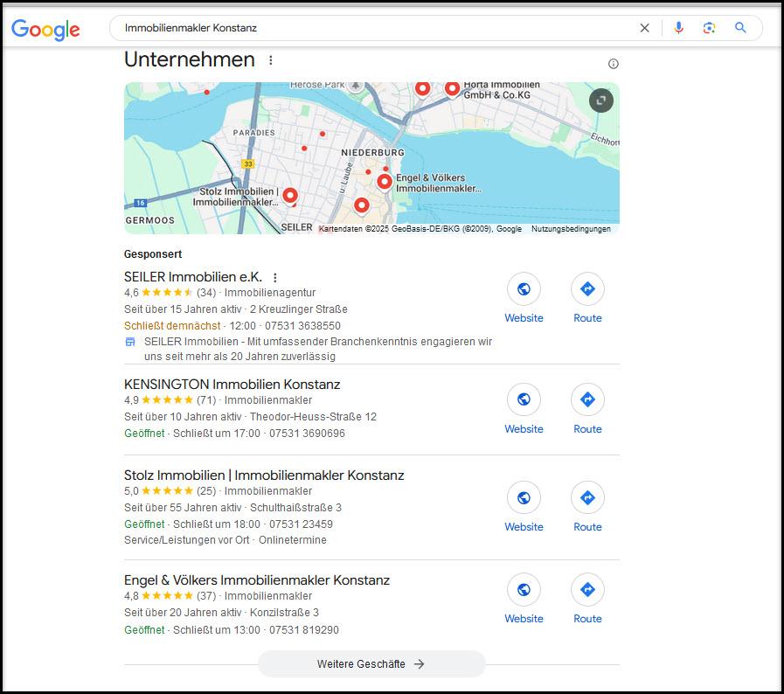Start voice search with microphone icon
The width and height of the screenshot is (784, 694).
(678, 28)
